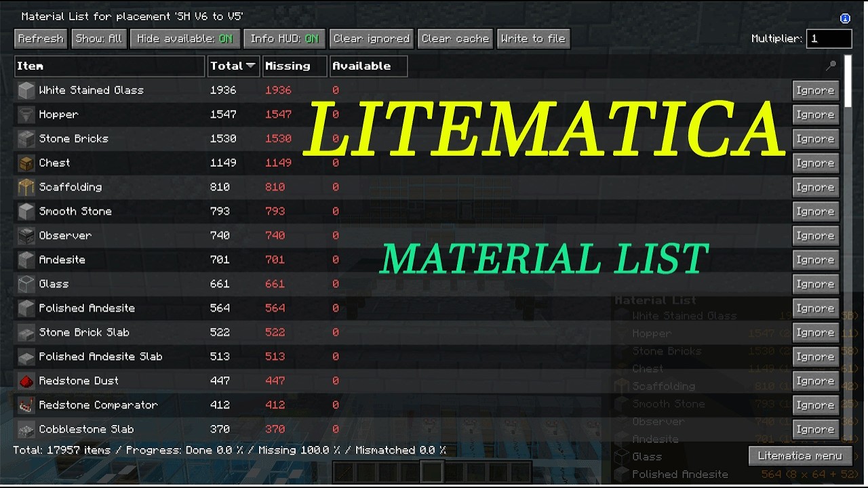Ignore the Andesite row
The image size is (868, 488).
click(816, 260)
